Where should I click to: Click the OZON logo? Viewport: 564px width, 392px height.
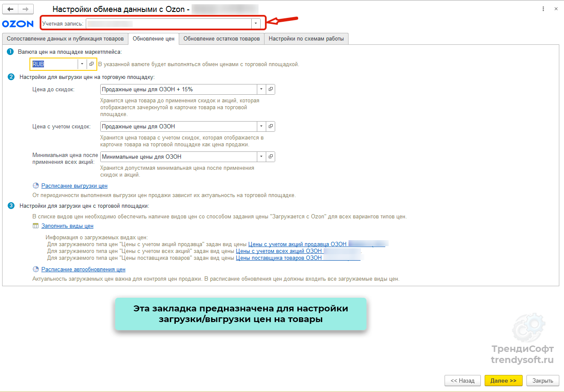[18, 24]
